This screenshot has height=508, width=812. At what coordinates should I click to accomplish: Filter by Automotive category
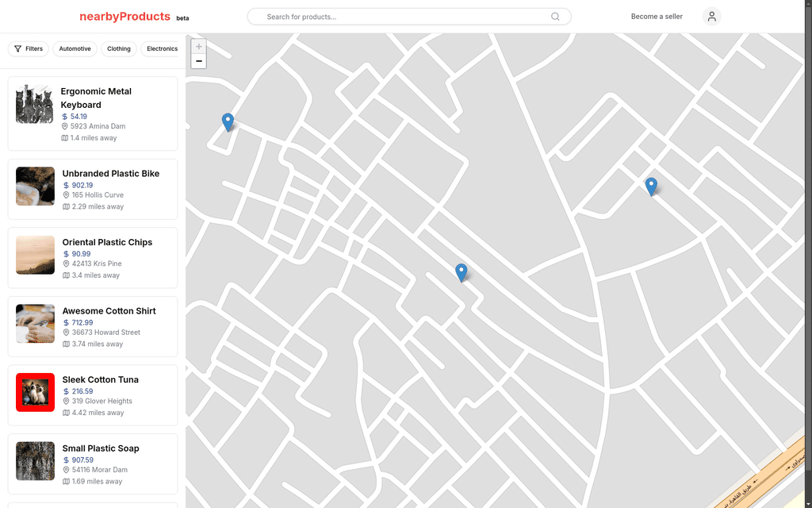[75, 48]
